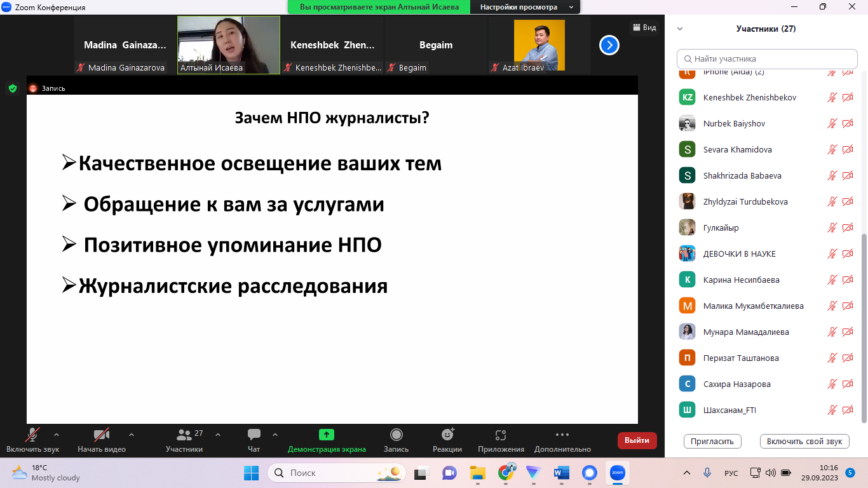
Task: Unmute microphone via Включить звук
Action: pyautogui.click(x=32, y=435)
